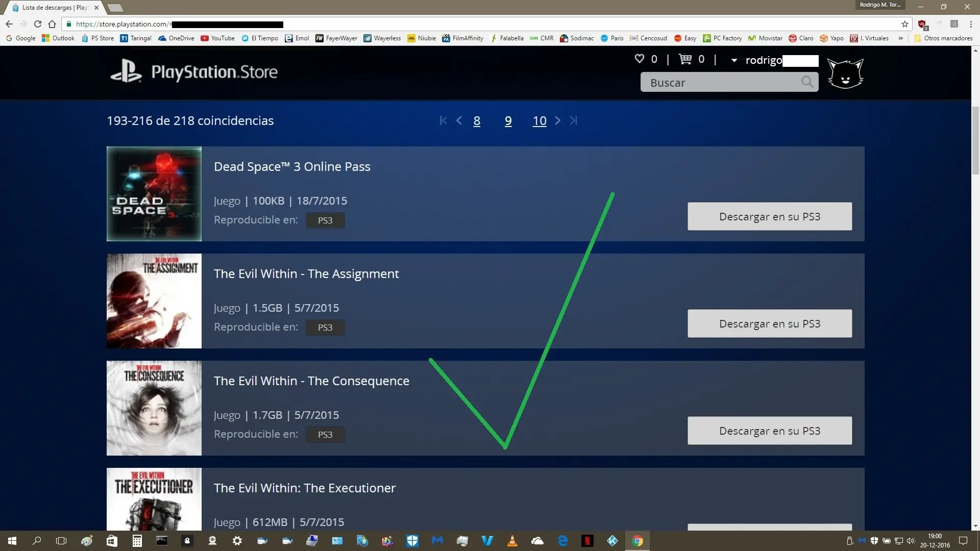Image resolution: width=980 pixels, height=551 pixels.
Task: Bookmark the page using the star icon
Action: point(904,24)
